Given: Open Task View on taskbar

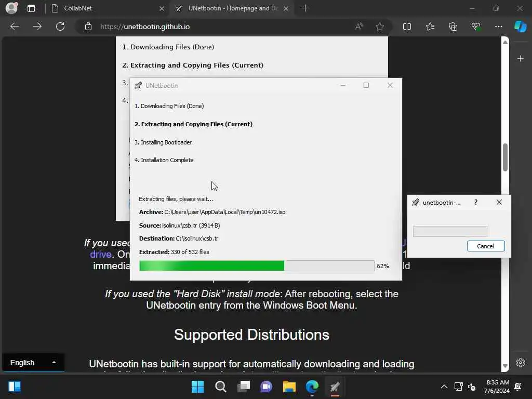Looking at the screenshot, I should point(243,387).
